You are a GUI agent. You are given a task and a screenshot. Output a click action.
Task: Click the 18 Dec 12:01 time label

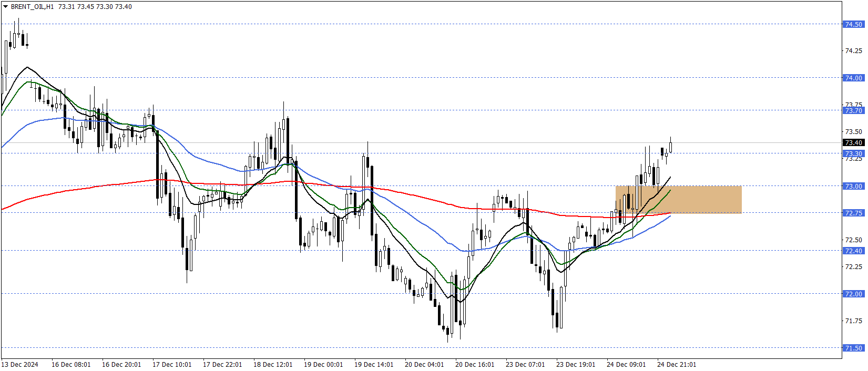273,365
